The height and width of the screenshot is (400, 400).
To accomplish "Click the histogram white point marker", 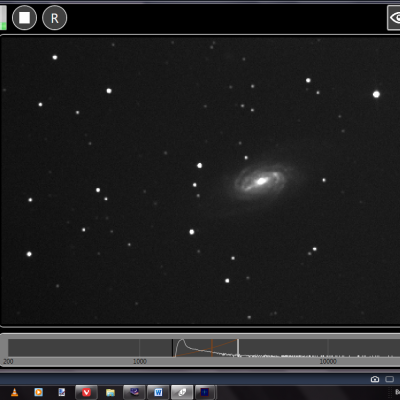I will click(x=238, y=348).
